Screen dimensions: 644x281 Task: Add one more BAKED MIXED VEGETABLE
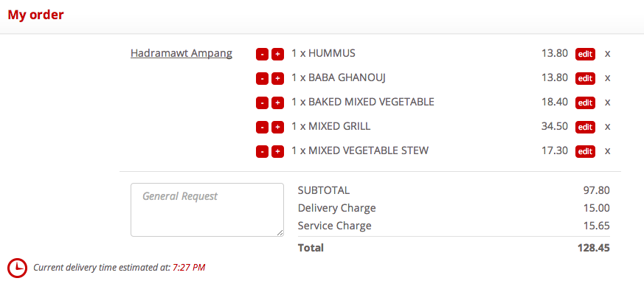(x=277, y=103)
